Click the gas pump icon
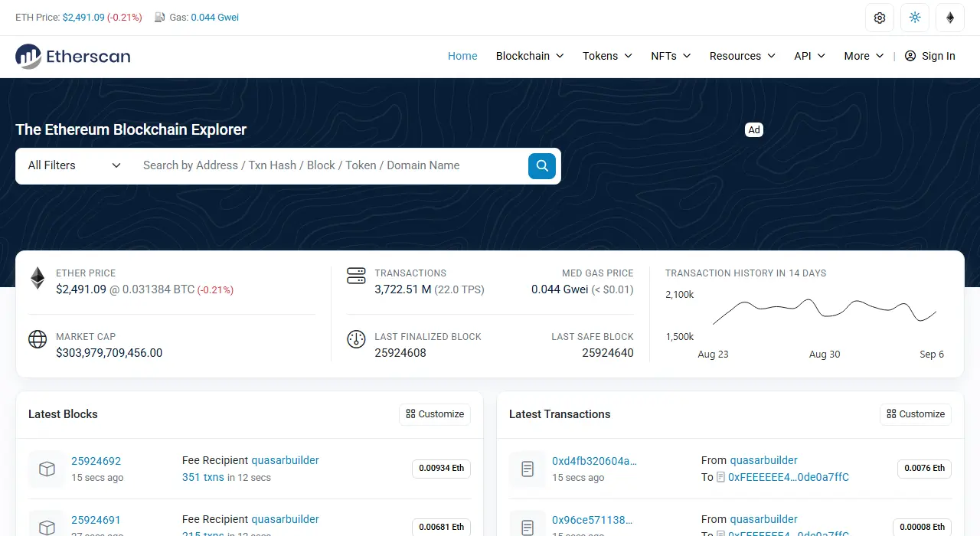Screen dimensions: 980x536 point(159,17)
